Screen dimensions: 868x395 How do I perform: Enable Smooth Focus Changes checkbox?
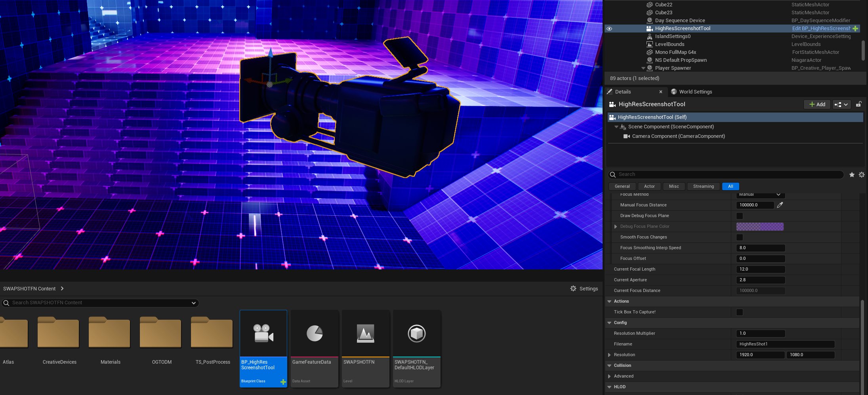740,237
